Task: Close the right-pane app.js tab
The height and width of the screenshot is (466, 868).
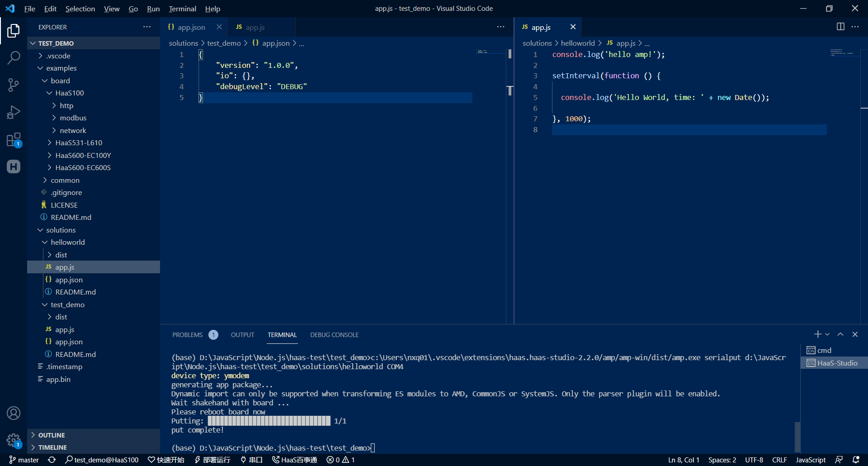Action: click(573, 27)
